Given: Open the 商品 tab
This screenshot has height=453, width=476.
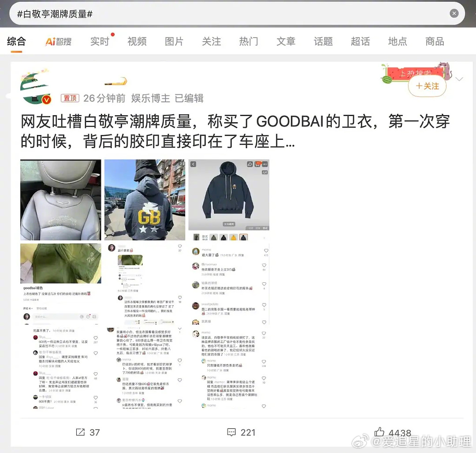Looking at the screenshot, I should [x=435, y=41].
